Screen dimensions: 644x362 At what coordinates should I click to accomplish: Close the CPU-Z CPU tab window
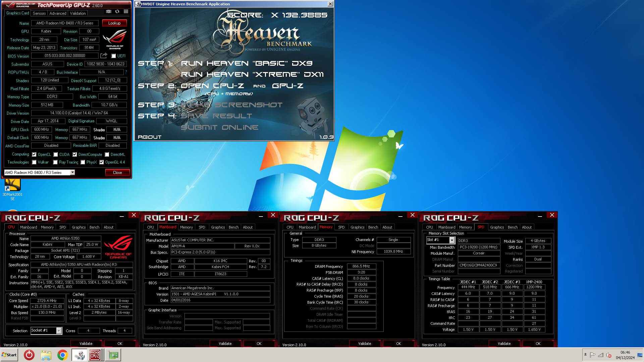click(134, 215)
